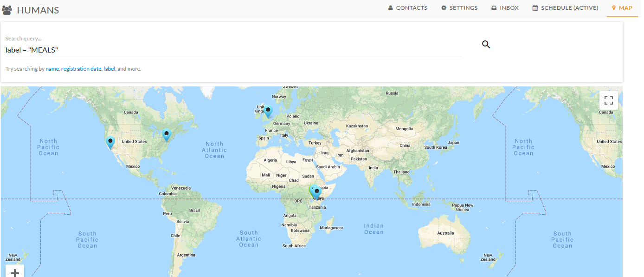
Task: Click the 'registration date' hint link
Action: pos(81,69)
